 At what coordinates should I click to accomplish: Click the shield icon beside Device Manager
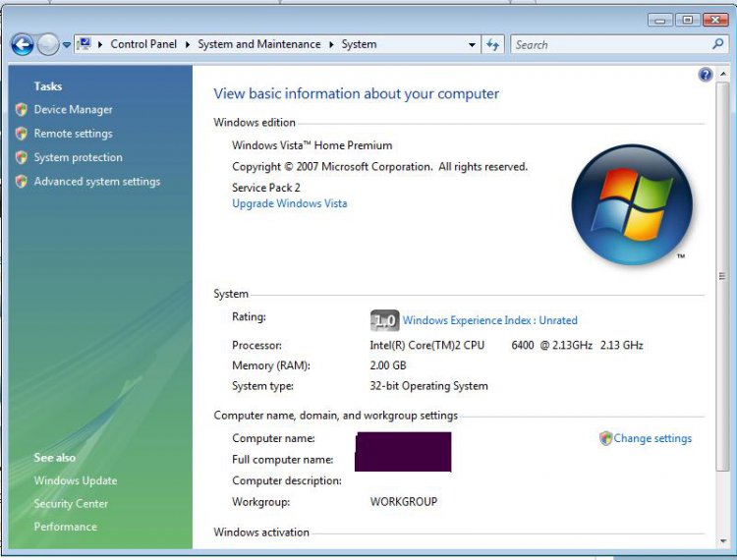tap(22, 109)
